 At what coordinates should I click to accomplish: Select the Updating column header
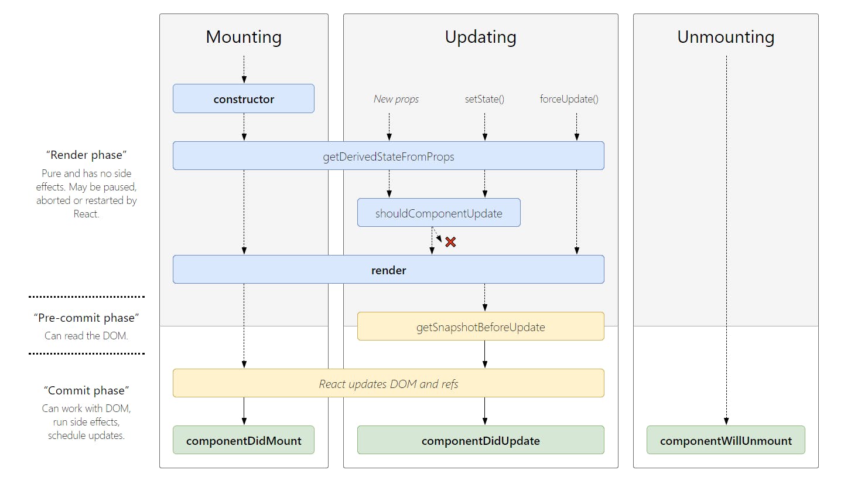[x=480, y=37]
